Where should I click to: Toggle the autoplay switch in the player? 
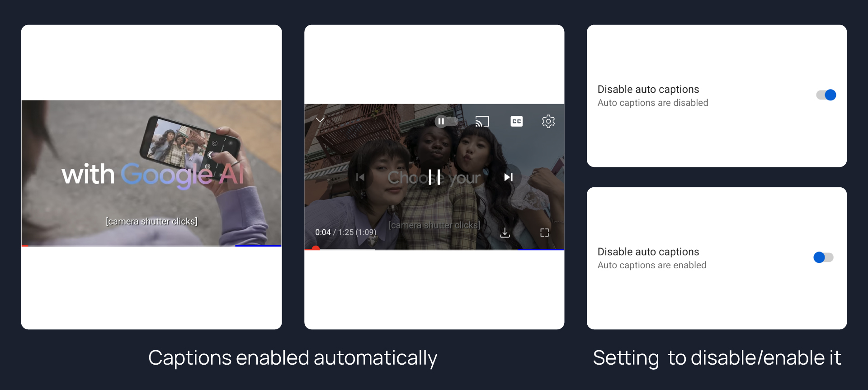tap(446, 121)
